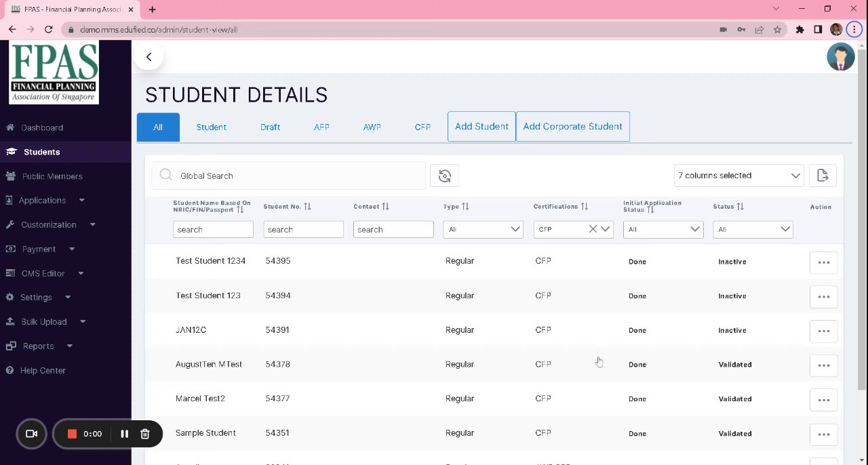Click the Students graduation cap icon
The height and width of the screenshot is (465, 868).
click(x=11, y=152)
